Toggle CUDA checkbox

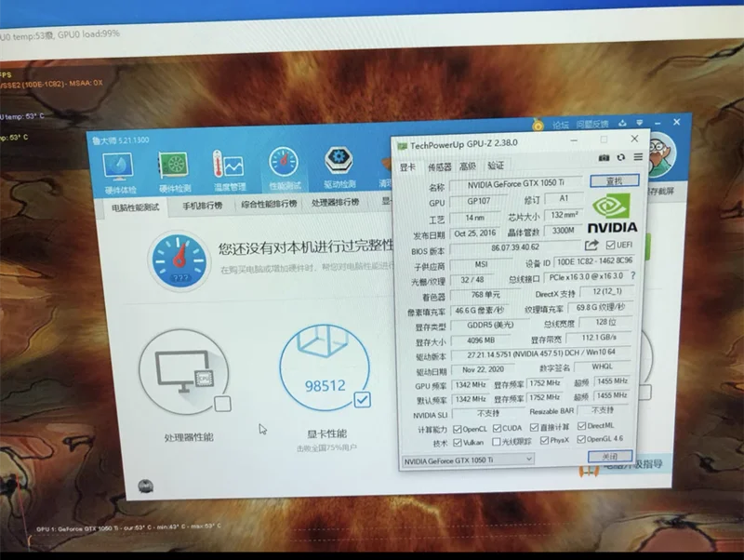(497, 428)
